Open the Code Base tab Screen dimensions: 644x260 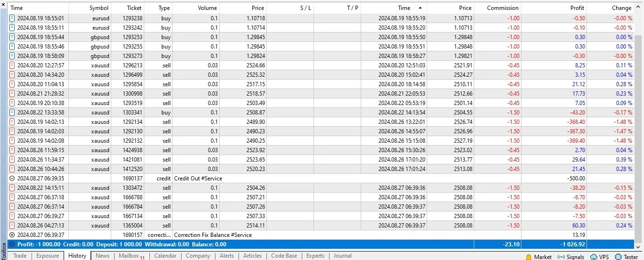tap(284, 256)
